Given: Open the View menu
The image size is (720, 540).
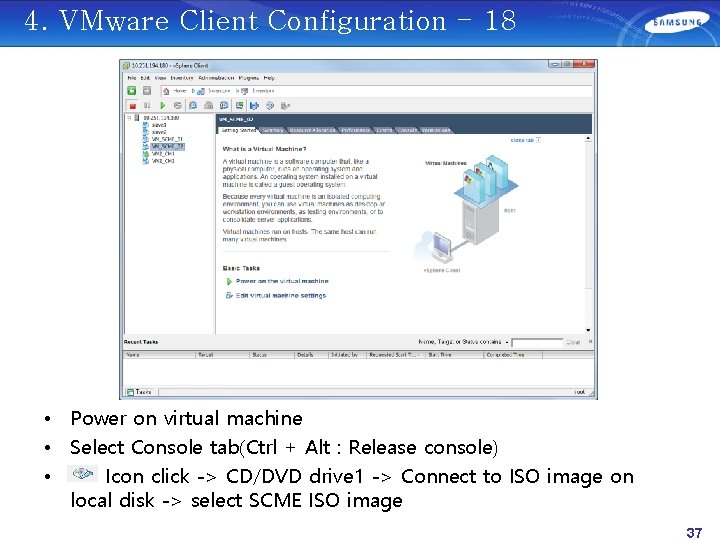Looking at the screenshot, I should pos(160,78).
